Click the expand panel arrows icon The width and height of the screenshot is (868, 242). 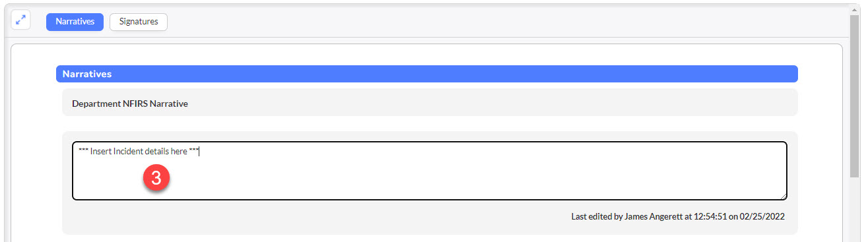[x=21, y=20]
